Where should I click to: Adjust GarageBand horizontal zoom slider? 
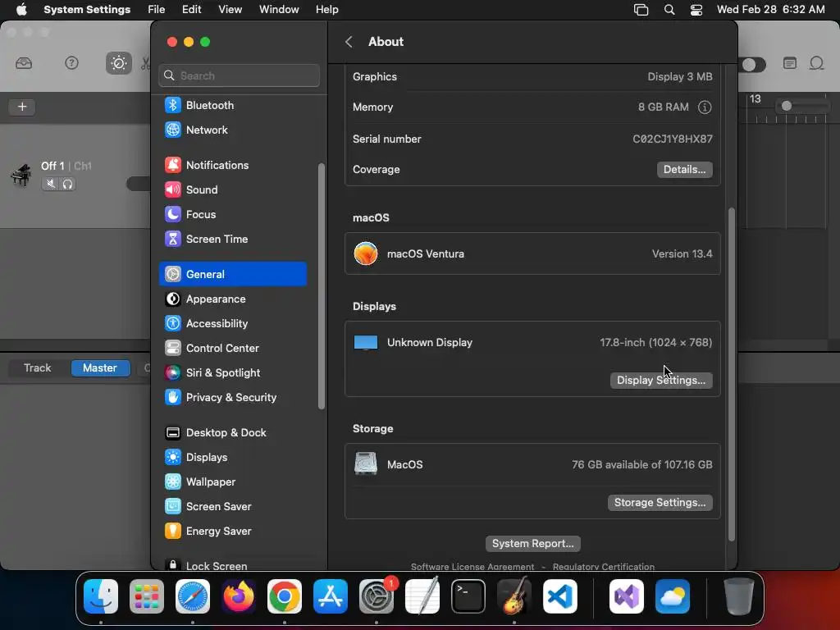787,106
